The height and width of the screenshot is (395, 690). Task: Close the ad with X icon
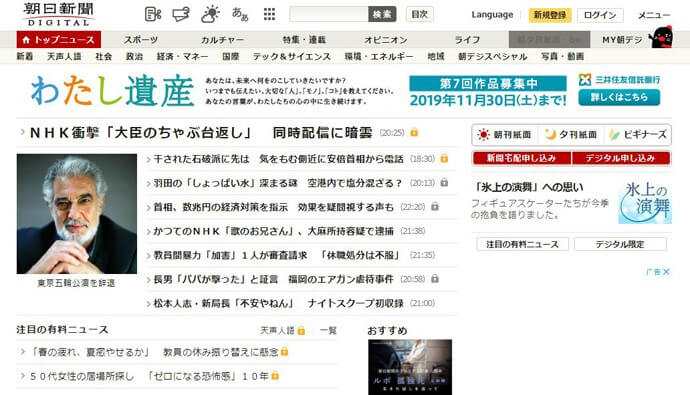(x=666, y=272)
